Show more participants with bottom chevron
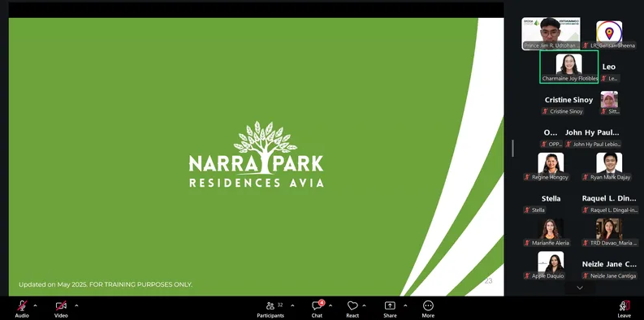Screen dimensions: 644x320 coord(580,288)
